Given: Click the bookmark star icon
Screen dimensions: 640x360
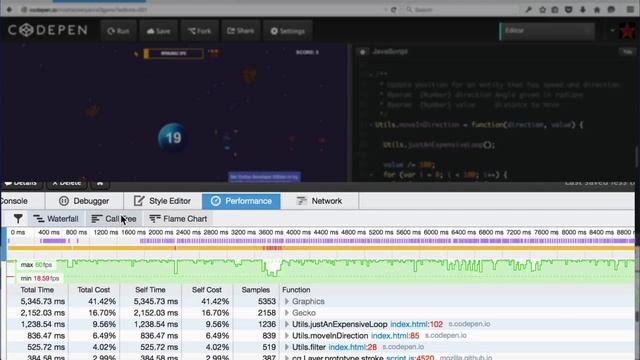Looking at the screenshot, I should (x=542, y=10).
